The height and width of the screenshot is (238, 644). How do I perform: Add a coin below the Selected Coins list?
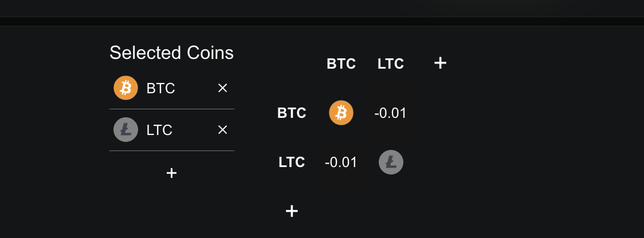(171, 173)
